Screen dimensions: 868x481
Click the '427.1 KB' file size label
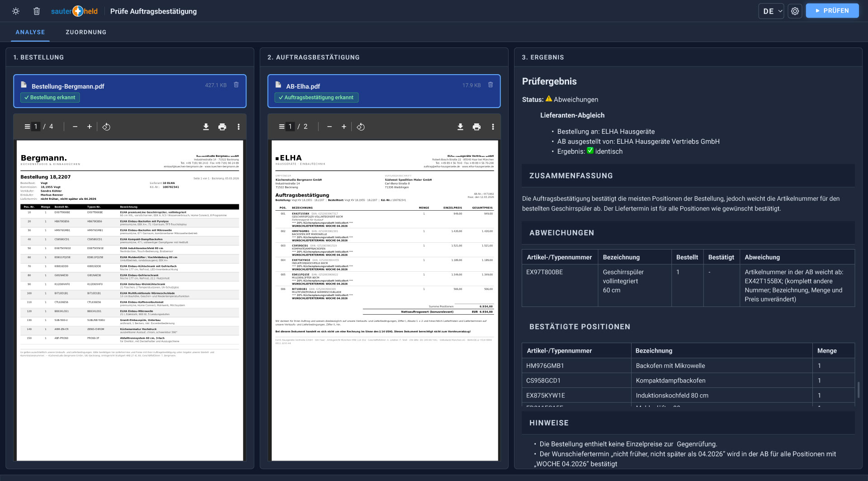click(x=216, y=85)
